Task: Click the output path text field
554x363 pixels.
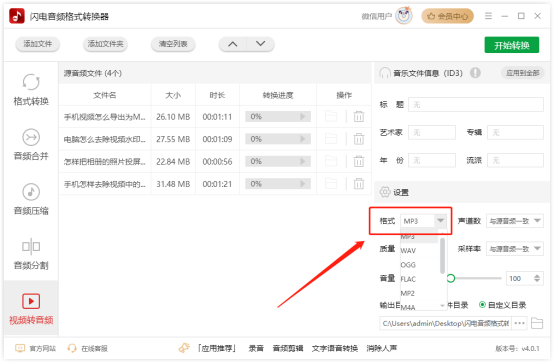Action: pos(445,323)
